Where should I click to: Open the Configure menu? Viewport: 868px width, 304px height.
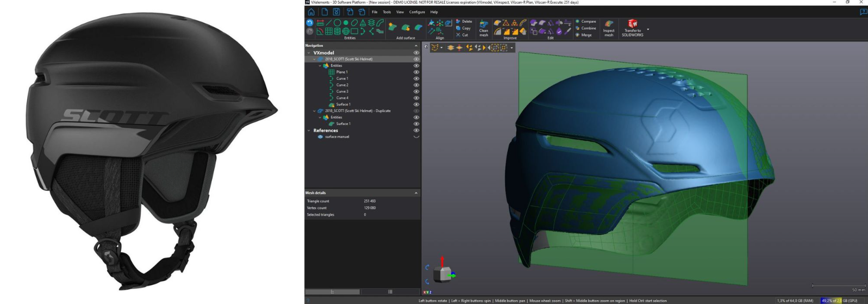coord(417,12)
